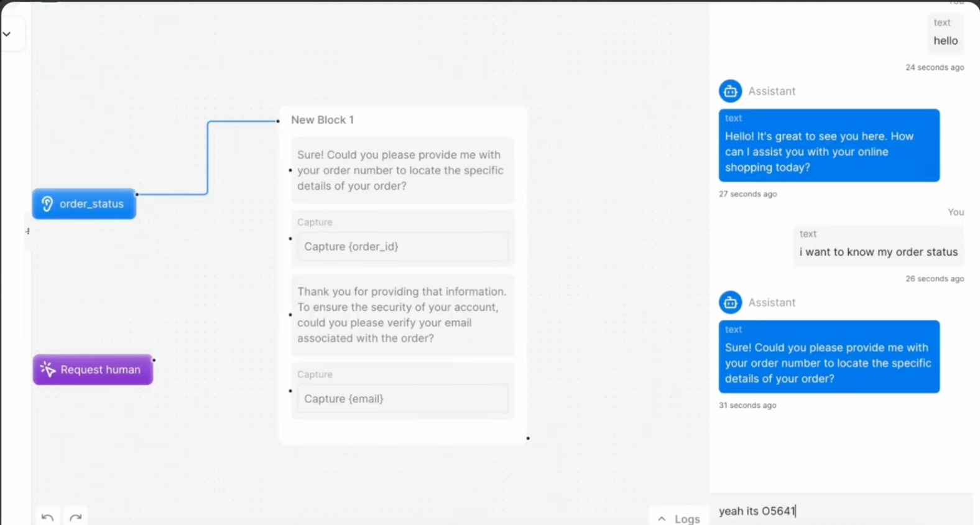Screen dimensions: 980x525
Task: Click the assistant's online shopping greeting bubble
Action: (x=828, y=152)
